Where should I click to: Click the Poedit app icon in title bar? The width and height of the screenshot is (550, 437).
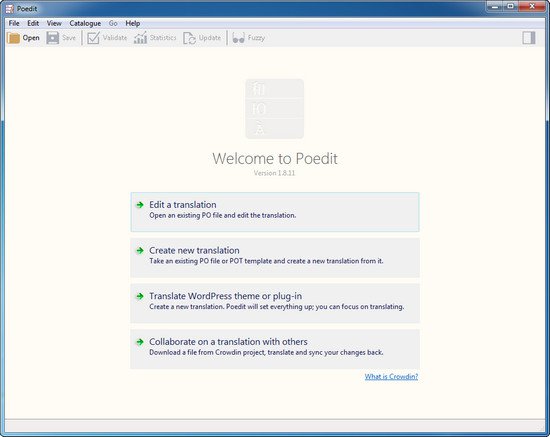click(x=10, y=9)
